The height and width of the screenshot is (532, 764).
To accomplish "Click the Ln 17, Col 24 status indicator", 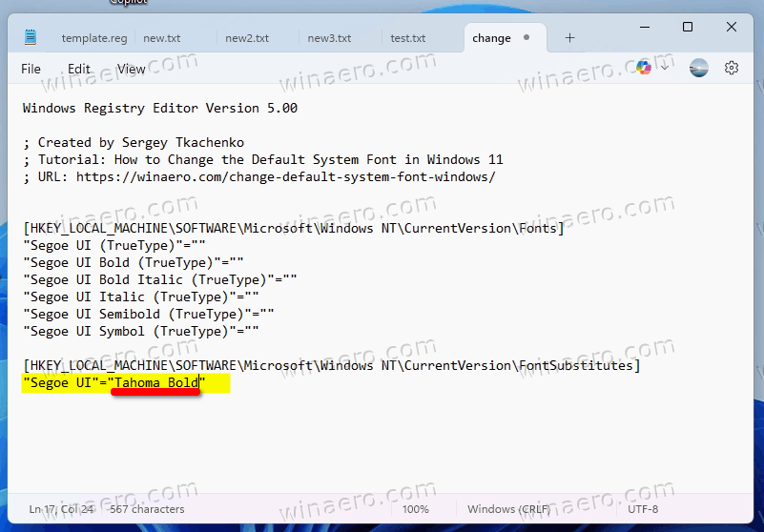I will tap(61, 509).
